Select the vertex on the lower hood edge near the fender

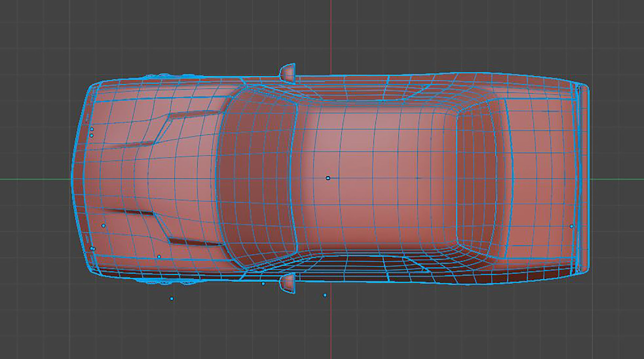(x=159, y=257)
